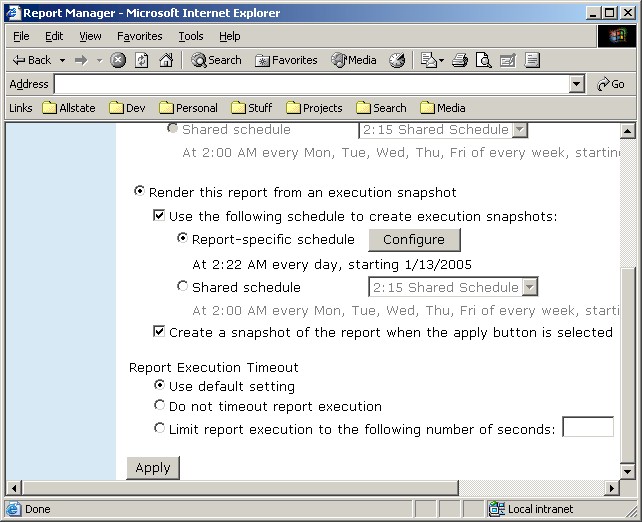Open the Stuff links folder
This screenshot has width=642, height=522.
[251, 108]
